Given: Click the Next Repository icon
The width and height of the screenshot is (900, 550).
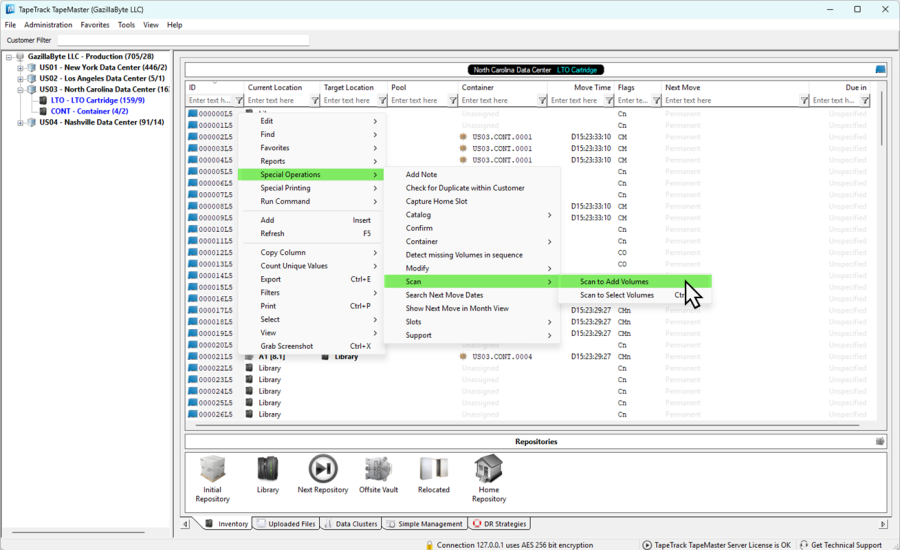Looking at the screenshot, I should pos(323,469).
